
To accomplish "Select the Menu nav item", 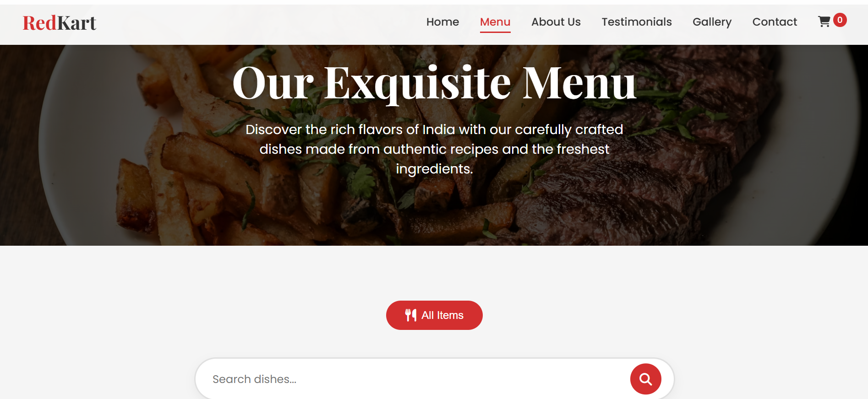I will 495,22.
